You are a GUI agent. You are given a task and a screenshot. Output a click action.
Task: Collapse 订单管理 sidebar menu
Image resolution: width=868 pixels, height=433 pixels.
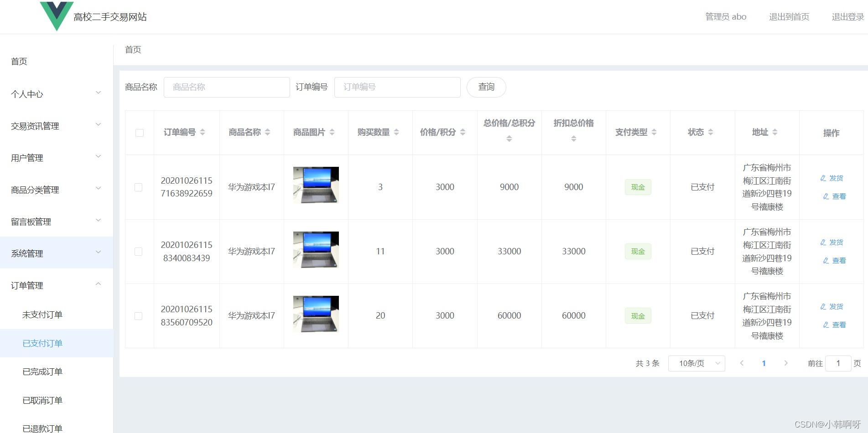pos(57,285)
